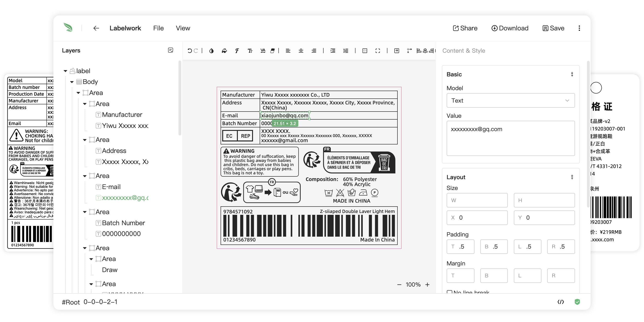Collapse the root label tree node
This screenshot has height=322, width=644.
(x=66, y=71)
